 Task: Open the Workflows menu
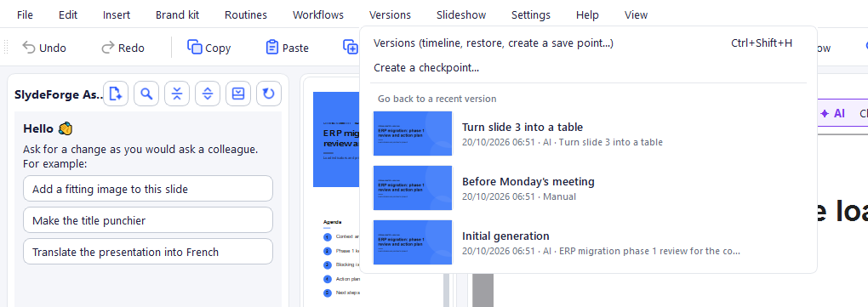pos(318,15)
